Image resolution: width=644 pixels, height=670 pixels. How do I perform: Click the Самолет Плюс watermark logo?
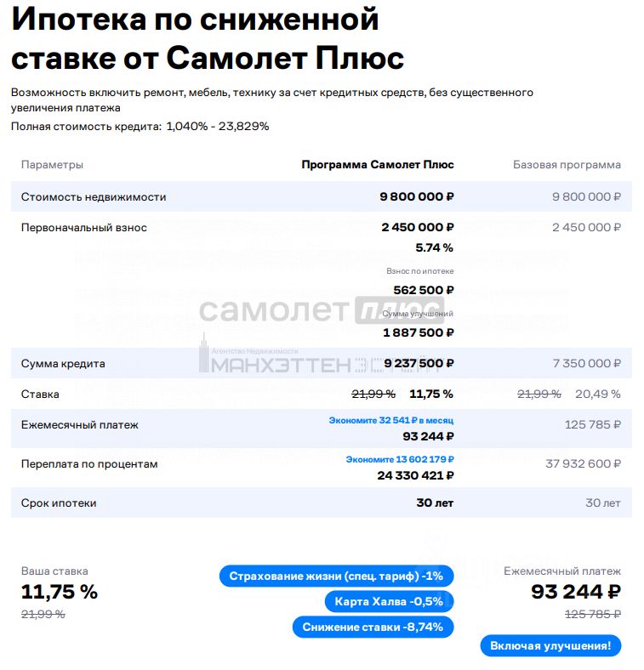[x=321, y=310]
